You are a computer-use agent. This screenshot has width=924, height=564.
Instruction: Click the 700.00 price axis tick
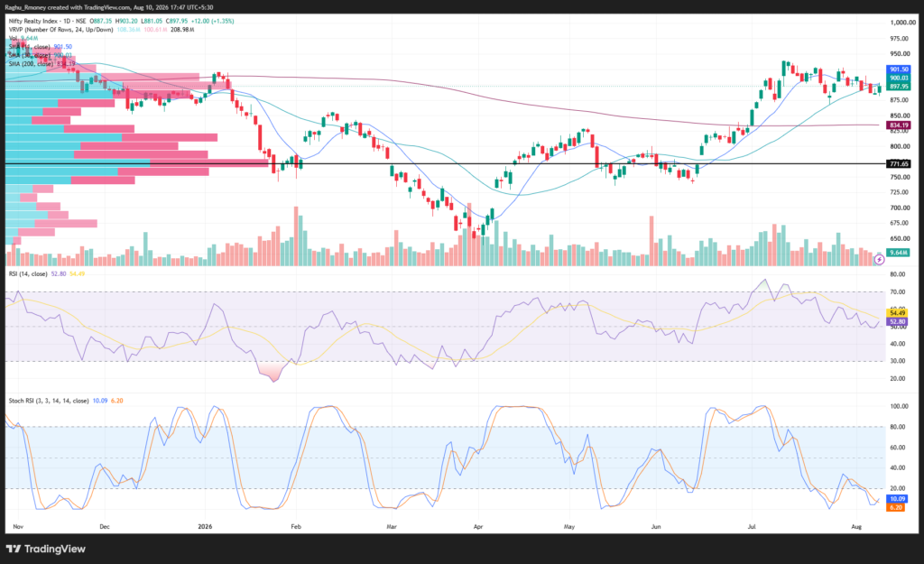point(900,208)
